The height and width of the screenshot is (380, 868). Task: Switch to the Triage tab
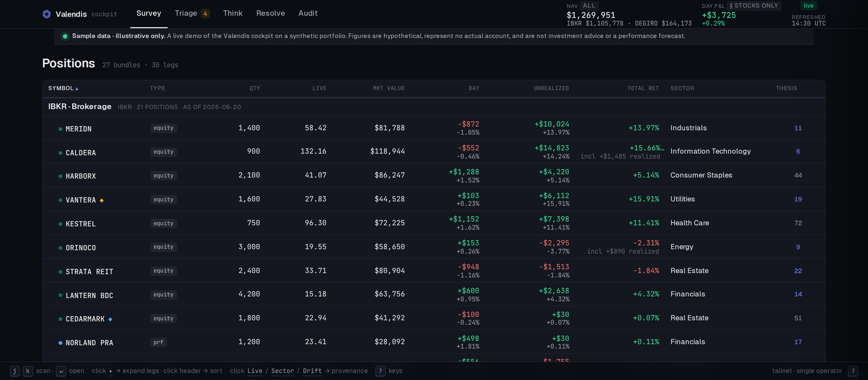coord(192,13)
